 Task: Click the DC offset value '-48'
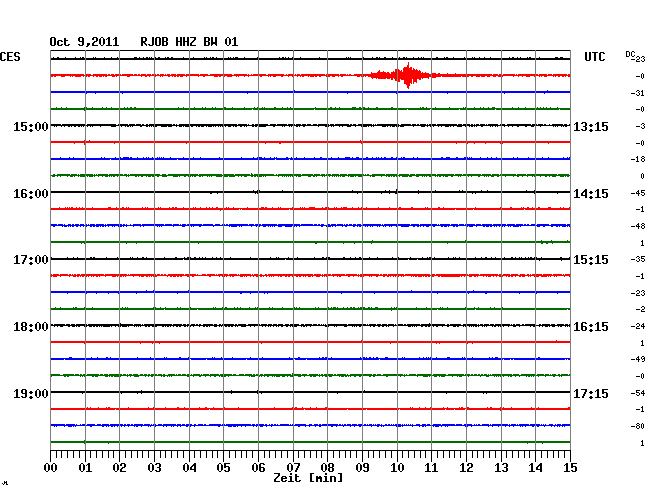[x=639, y=226]
